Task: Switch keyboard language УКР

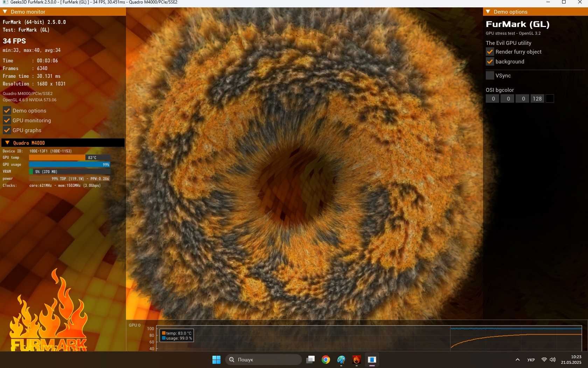Action: [531, 360]
